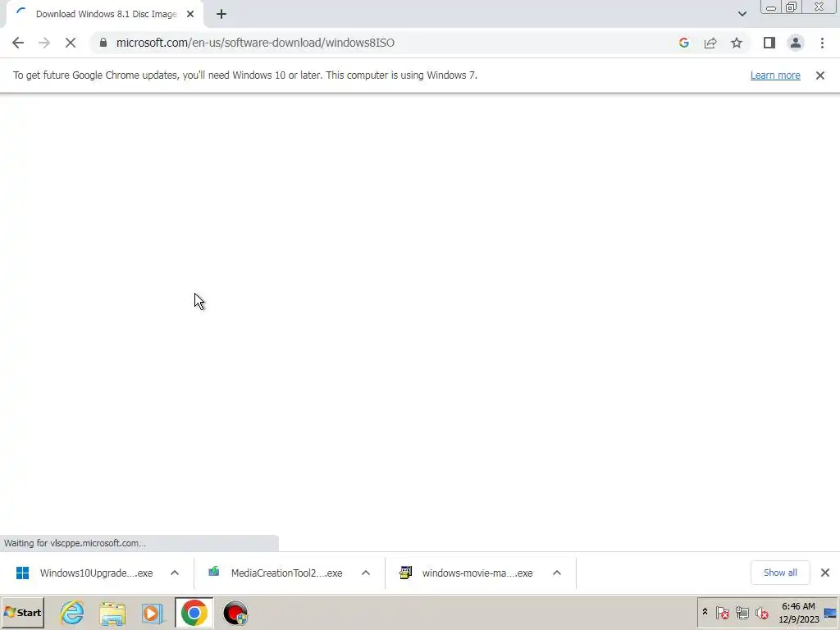The width and height of the screenshot is (840, 630).
Task: Click MediaCreationTool file icon
Action: tap(214, 572)
